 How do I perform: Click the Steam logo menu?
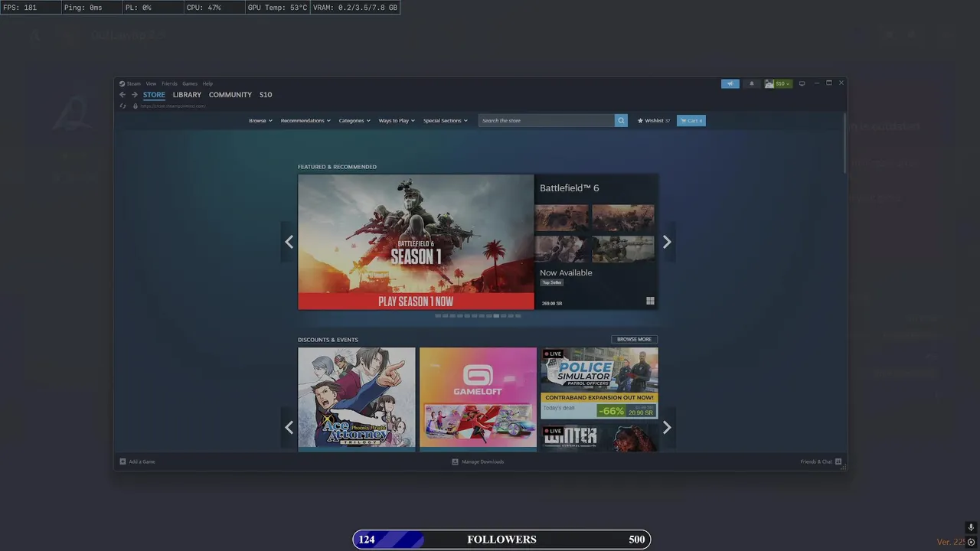pos(130,83)
